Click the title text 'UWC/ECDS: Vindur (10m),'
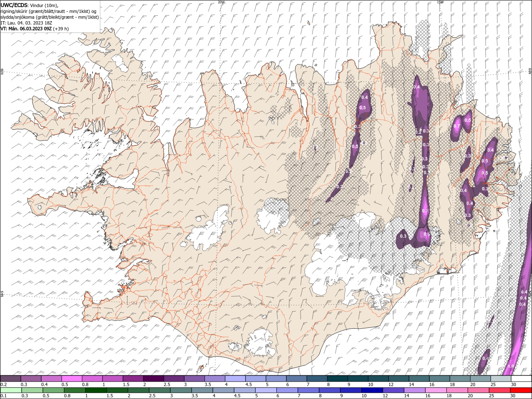This screenshot has height=399, width=532. (x=30, y=5)
